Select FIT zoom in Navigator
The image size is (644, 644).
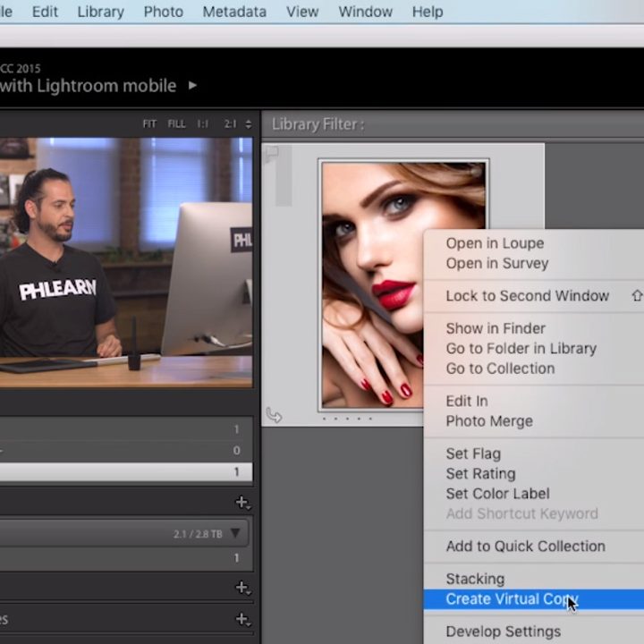click(149, 124)
